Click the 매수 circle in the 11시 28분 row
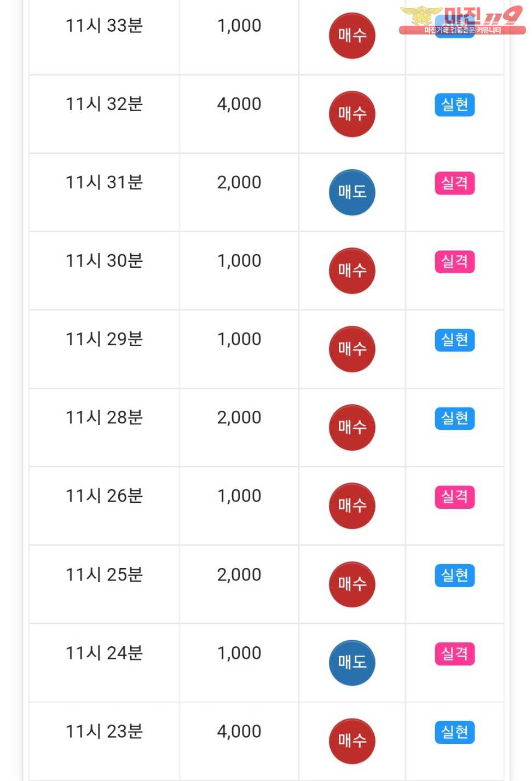Screen dimensions: 532x781 pos(352,427)
